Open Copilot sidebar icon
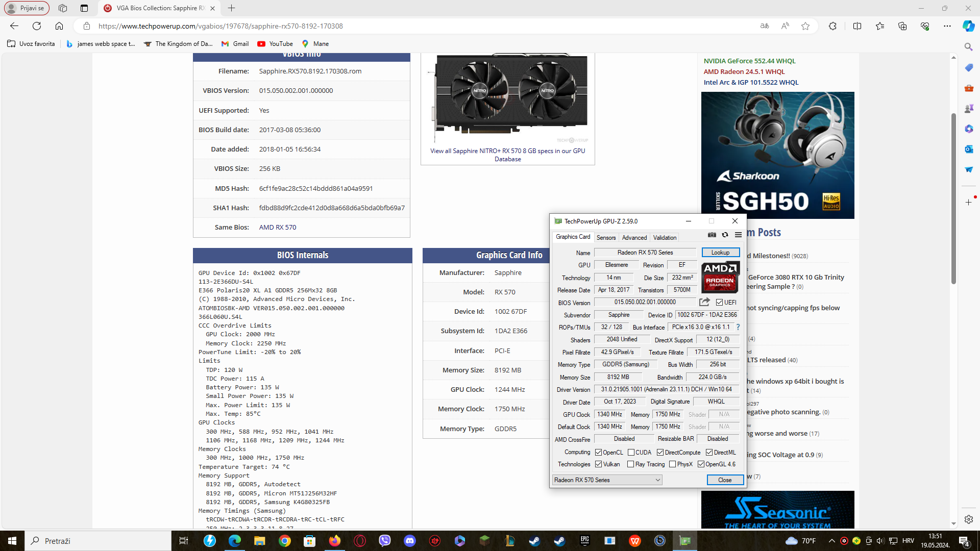 (x=968, y=26)
